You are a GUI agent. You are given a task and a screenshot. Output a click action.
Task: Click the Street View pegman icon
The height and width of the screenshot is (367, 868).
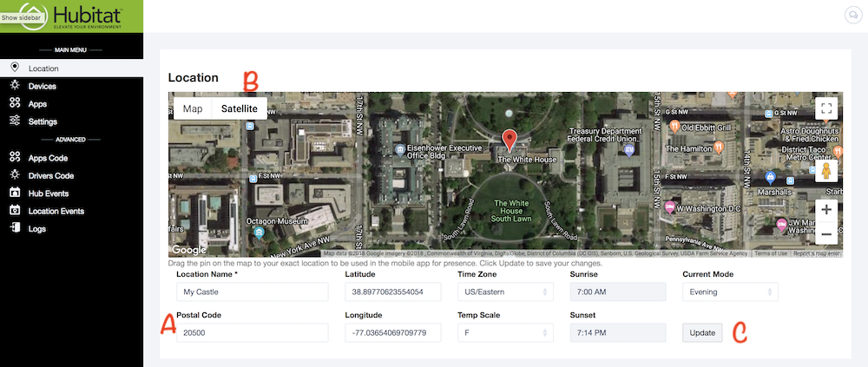coord(826,171)
